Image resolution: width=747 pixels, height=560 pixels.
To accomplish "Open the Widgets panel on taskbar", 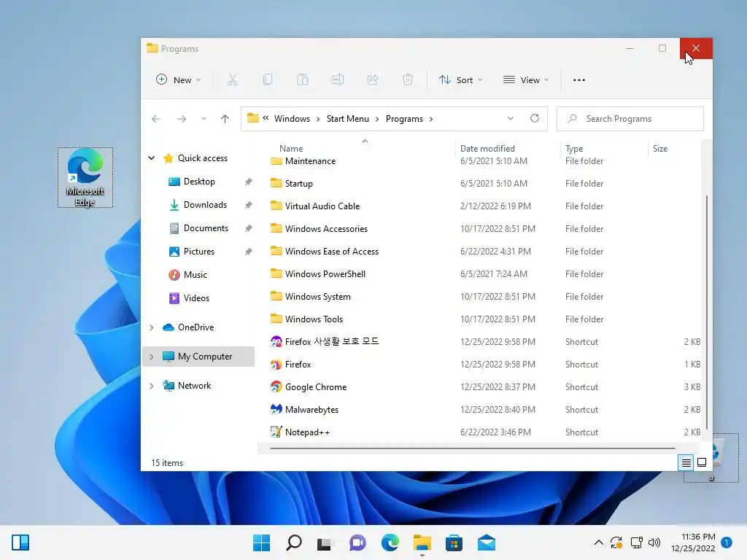I will (20, 542).
